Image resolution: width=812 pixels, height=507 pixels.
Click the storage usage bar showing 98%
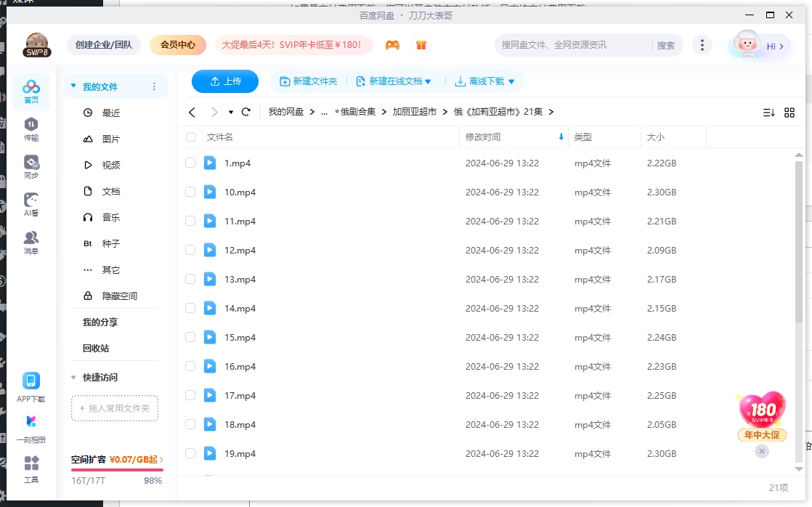click(x=116, y=469)
